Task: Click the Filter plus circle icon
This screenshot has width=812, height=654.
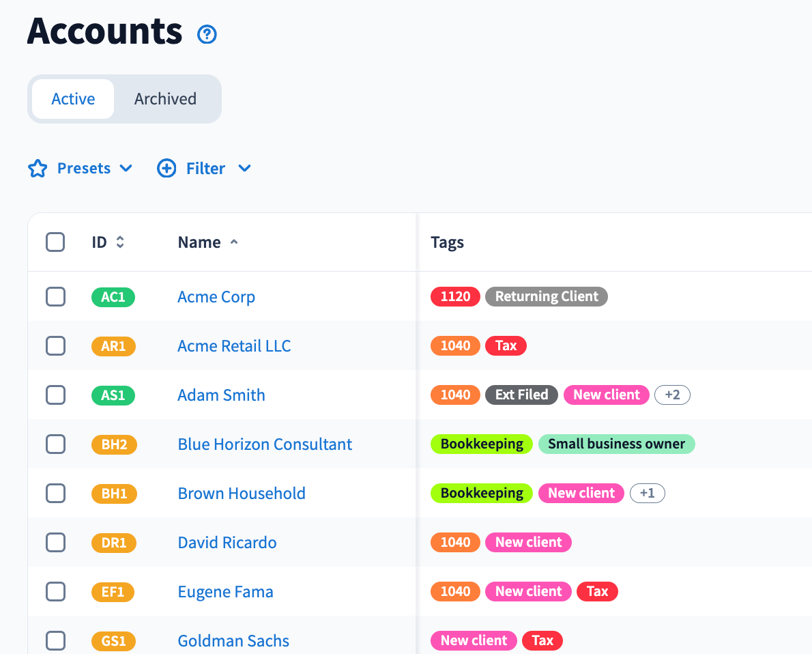Action: 166,169
